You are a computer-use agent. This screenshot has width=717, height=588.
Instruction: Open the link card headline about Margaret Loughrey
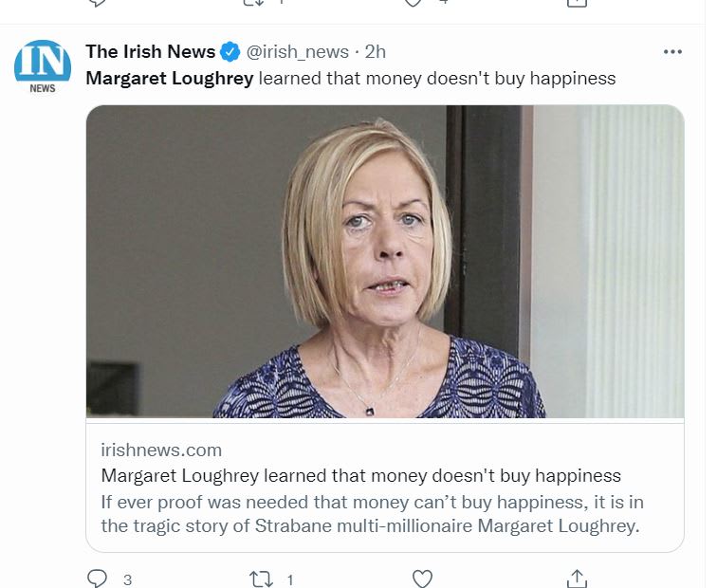point(360,475)
